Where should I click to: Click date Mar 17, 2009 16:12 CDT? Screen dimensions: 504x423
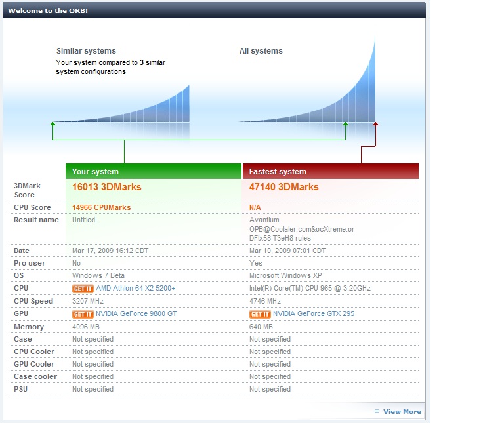[x=110, y=251]
